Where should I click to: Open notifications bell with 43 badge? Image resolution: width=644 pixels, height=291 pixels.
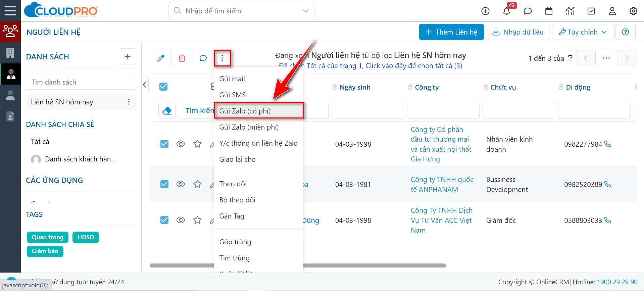pyautogui.click(x=506, y=11)
